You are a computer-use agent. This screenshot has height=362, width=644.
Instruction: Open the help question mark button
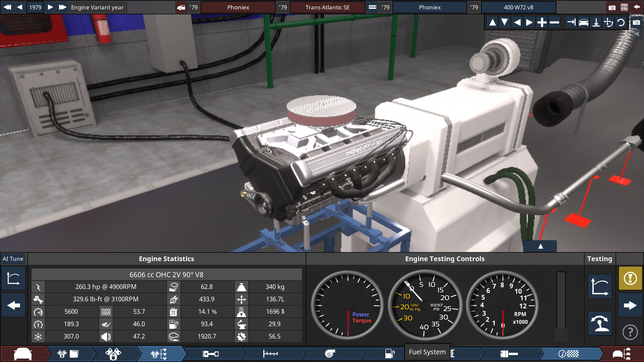coord(630,332)
